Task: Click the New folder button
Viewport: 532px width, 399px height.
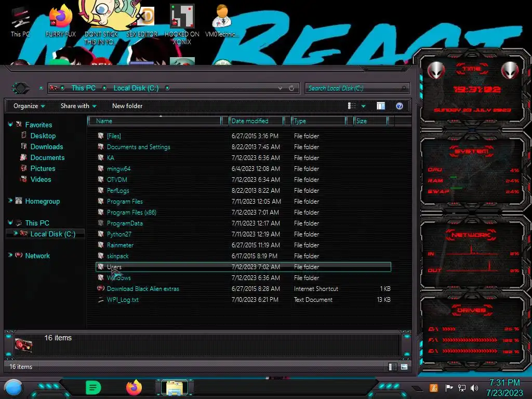Action: pos(127,106)
